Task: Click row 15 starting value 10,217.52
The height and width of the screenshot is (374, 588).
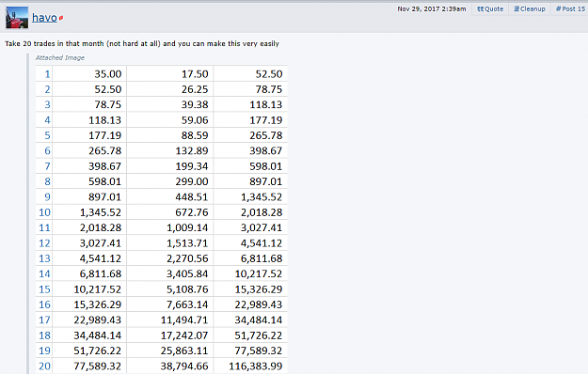Action: click(89, 289)
